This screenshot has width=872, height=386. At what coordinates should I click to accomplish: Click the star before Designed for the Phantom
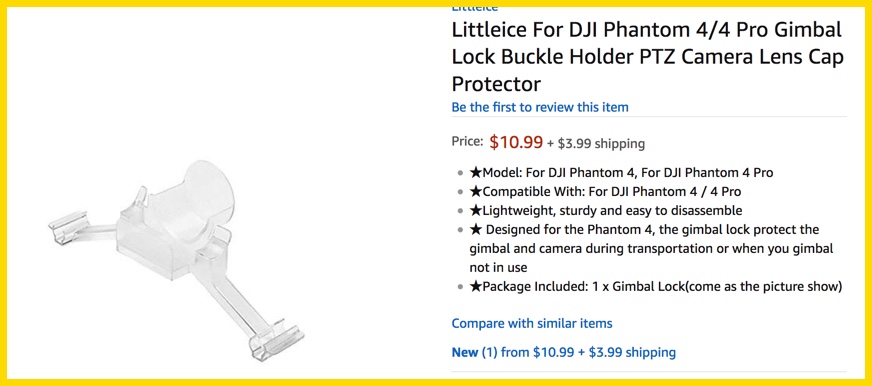(x=475, y=229)
